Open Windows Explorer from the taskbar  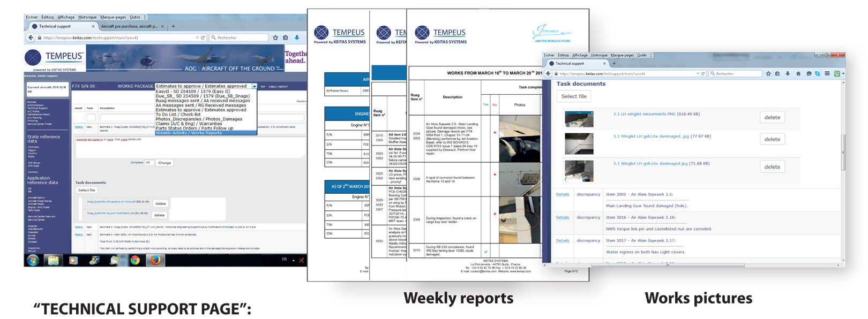(x=54, y=260)
